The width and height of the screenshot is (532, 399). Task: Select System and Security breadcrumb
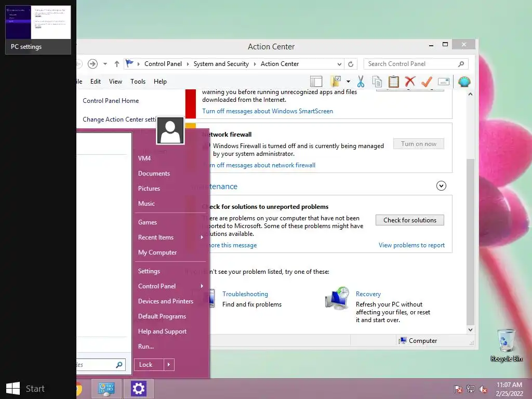(221, 64)
